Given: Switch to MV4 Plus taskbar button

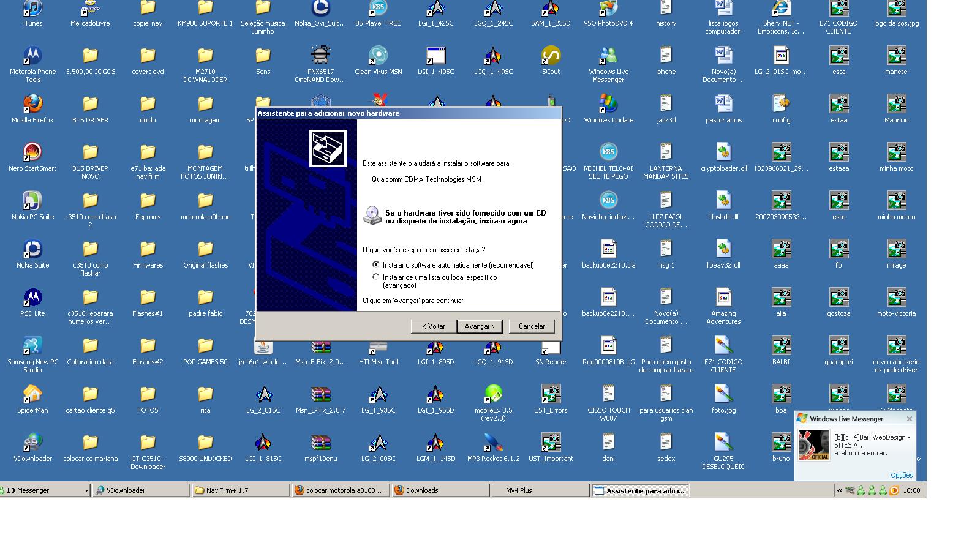Looking at the screenshot, I should [540, 490].
